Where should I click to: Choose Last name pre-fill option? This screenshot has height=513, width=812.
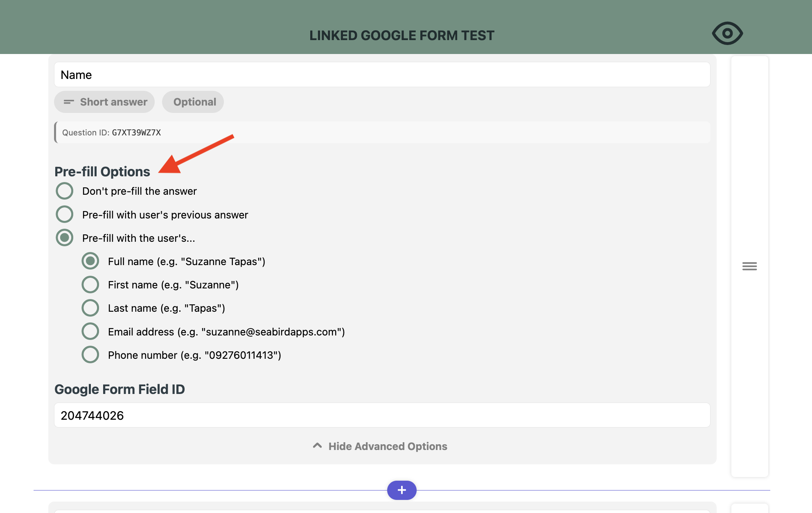click(90, 308)
